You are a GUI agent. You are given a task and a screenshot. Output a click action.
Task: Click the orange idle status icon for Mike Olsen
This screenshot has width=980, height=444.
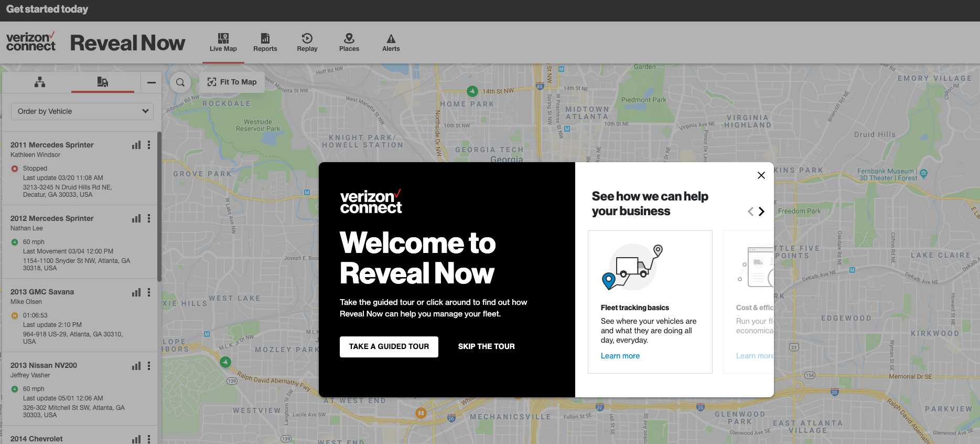point(15,315)
